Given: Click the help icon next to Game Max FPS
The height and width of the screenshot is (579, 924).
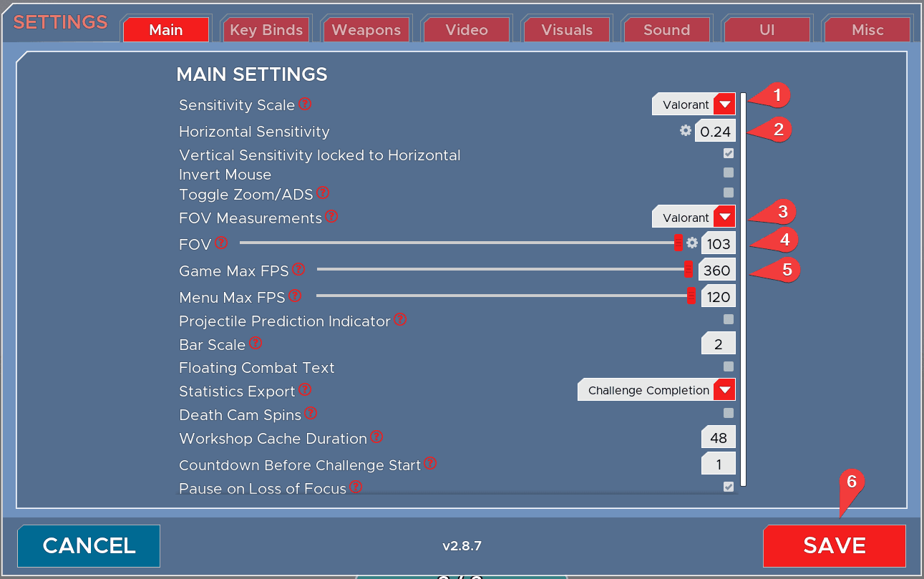Looking at the screenshot, I should [298, 270].
